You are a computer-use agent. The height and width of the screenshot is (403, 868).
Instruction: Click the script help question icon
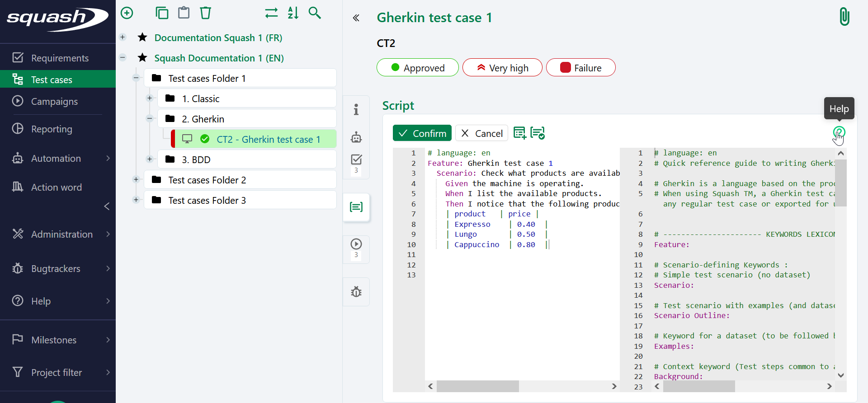click(x=839, y=132)
